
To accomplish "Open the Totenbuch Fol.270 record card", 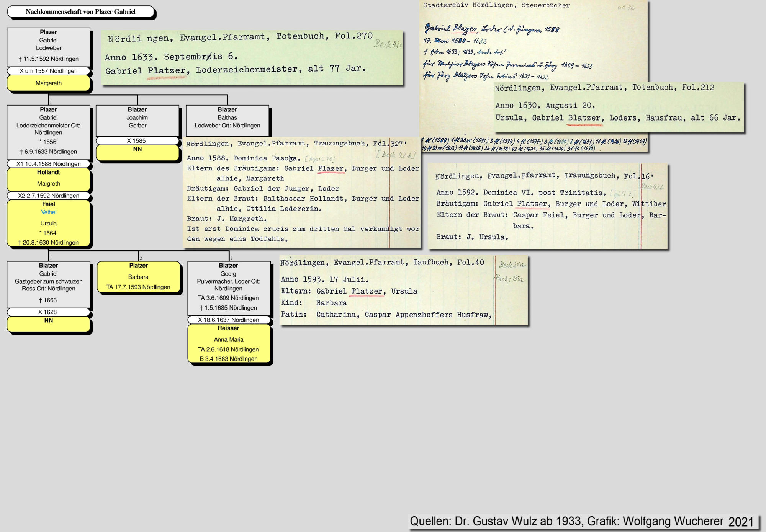I will point(252,57).
